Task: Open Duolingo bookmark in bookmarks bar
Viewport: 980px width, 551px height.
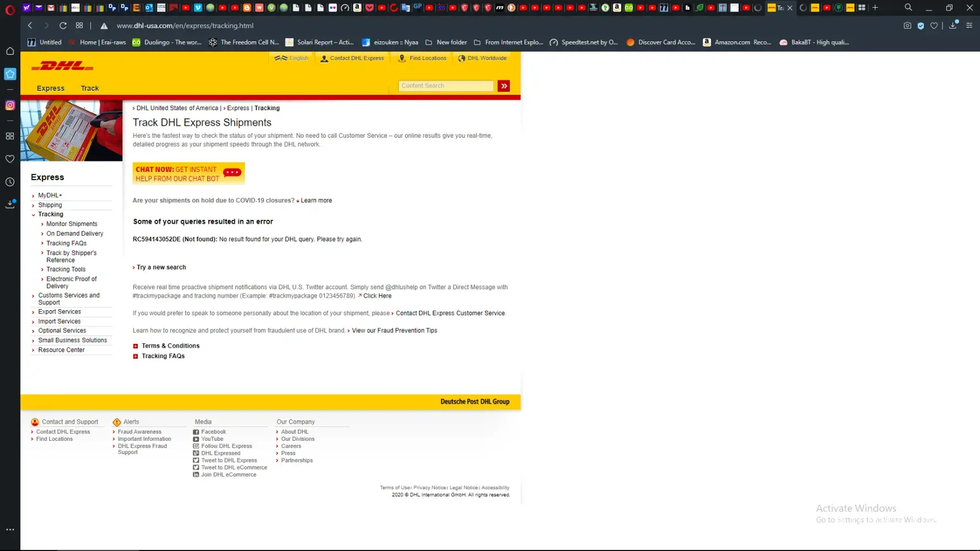Action: coord(167,42)
